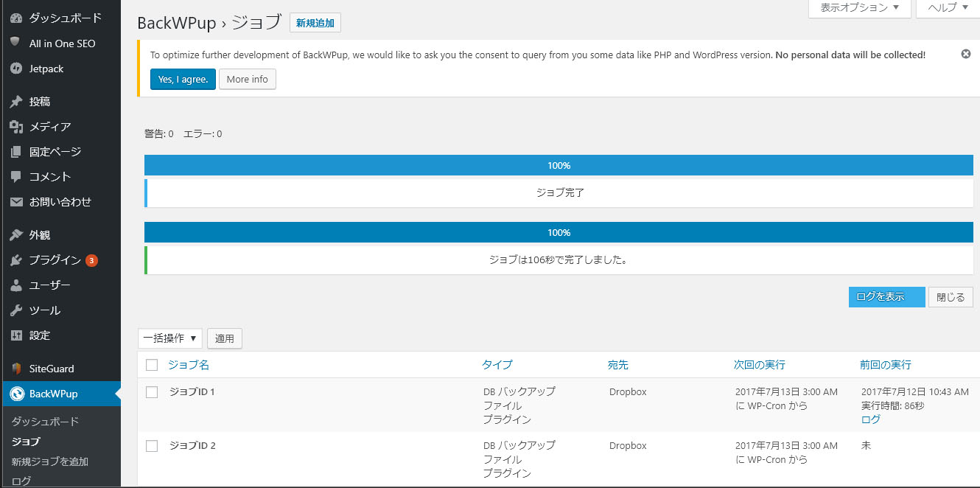This screenshot has width=980, height=488.
Task: Open the 一括操作 bulk action dropdown
Action: 170,338
